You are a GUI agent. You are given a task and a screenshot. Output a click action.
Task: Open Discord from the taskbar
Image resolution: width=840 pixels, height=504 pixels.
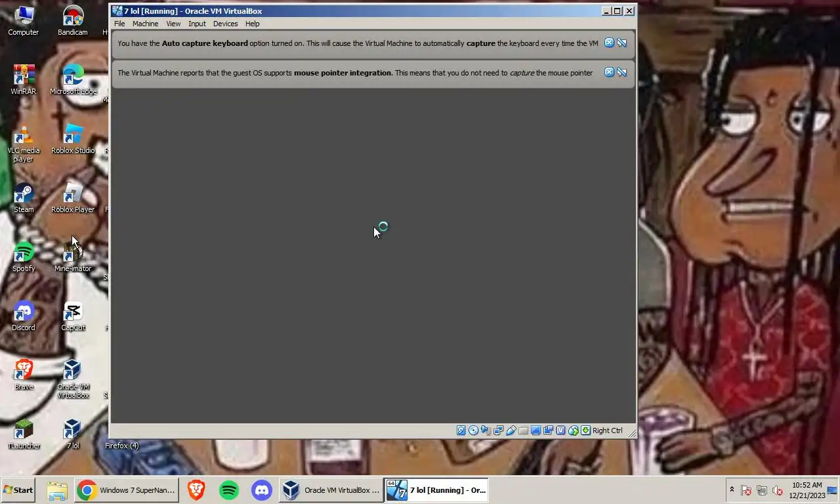click(x=262, y=490)
